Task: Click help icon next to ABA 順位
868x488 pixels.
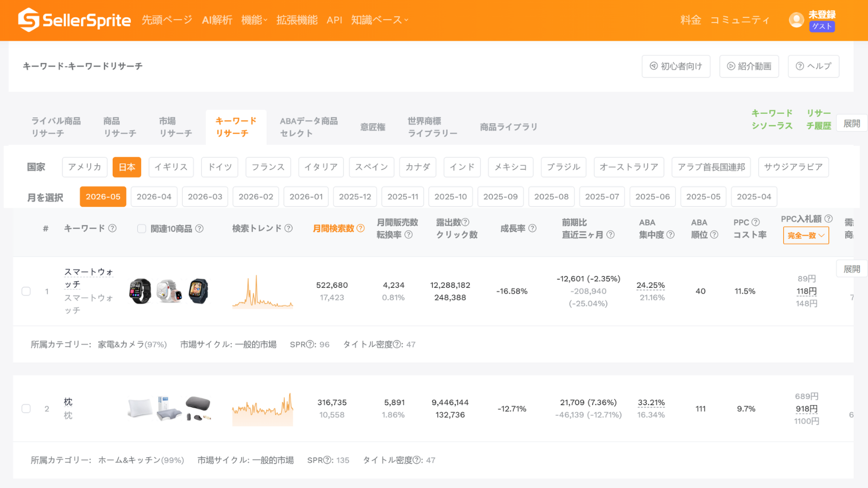Action: [714, 235]
